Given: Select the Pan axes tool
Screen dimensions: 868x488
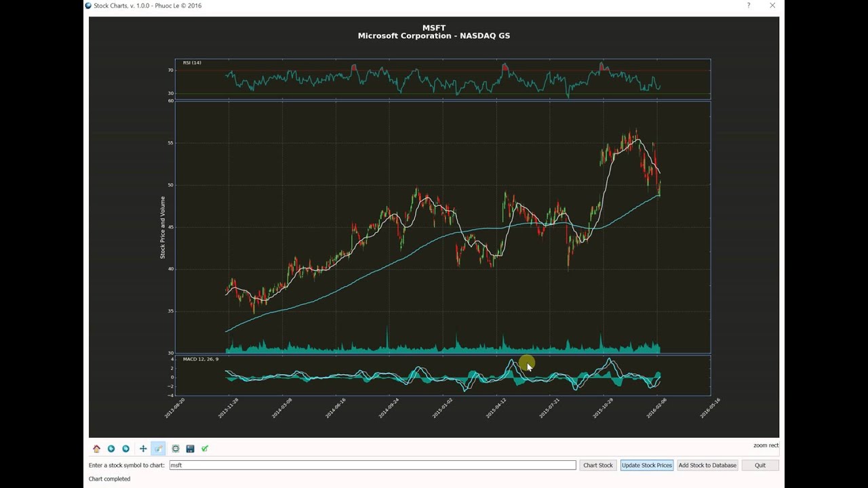Looking at the screenshot, I should (x=143, y=449).
